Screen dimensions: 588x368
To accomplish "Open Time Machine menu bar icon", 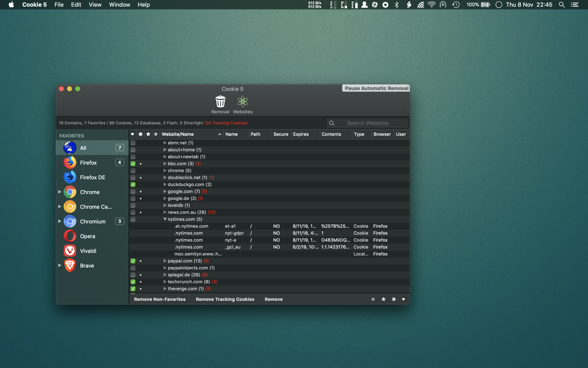I will [456, 5].
